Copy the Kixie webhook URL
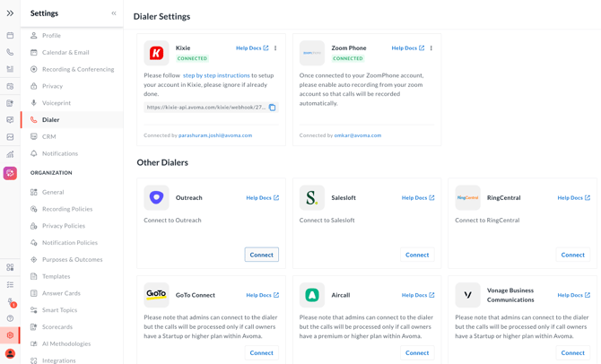The width and height of the screenshot is (601, 364). 272,108
